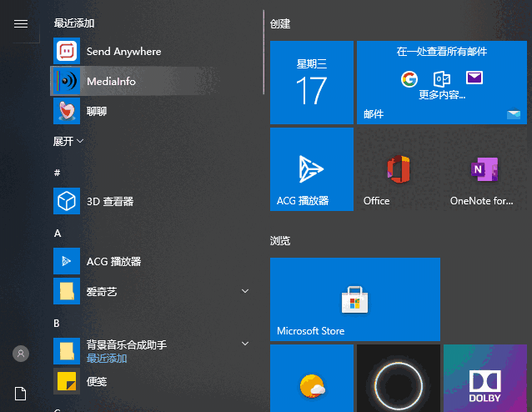The width and height of the screenshot is (532, 412).
Task: Click the # section header
Action: click(57, 173)
